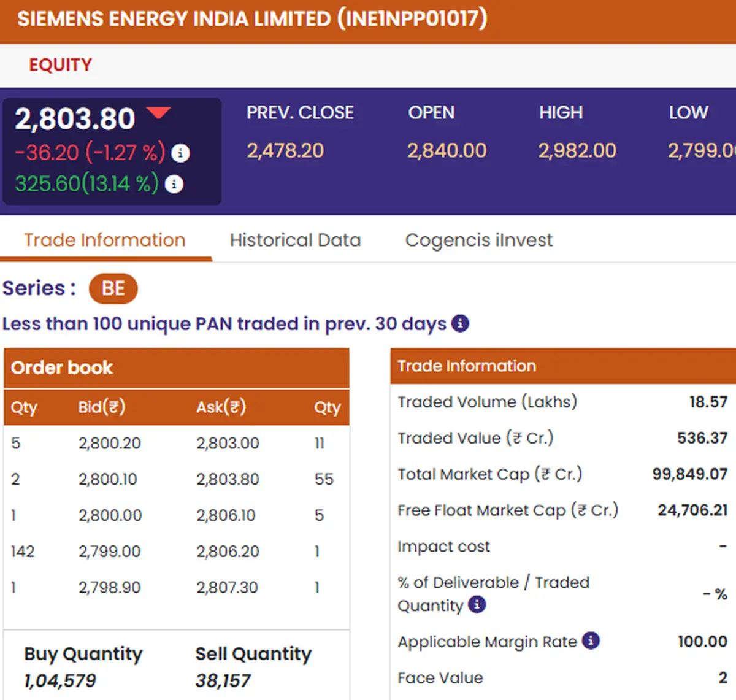The image size is (736, 700).
Task: Click the HIGH value 2,982.00
Action: pyautogui.click(x=577, y=151)
